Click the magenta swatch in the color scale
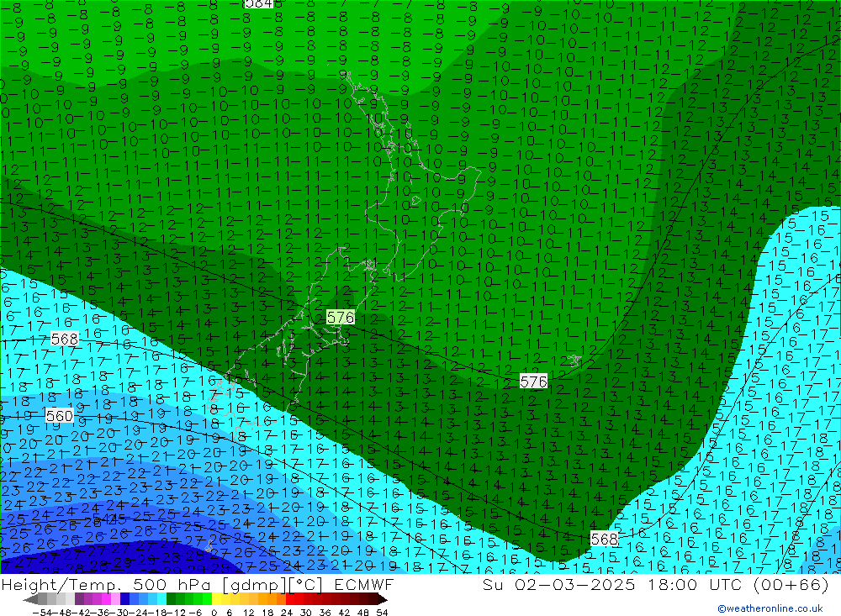This screenshot has width=841, height=616. pyautogui.click(x=106, y=599)
